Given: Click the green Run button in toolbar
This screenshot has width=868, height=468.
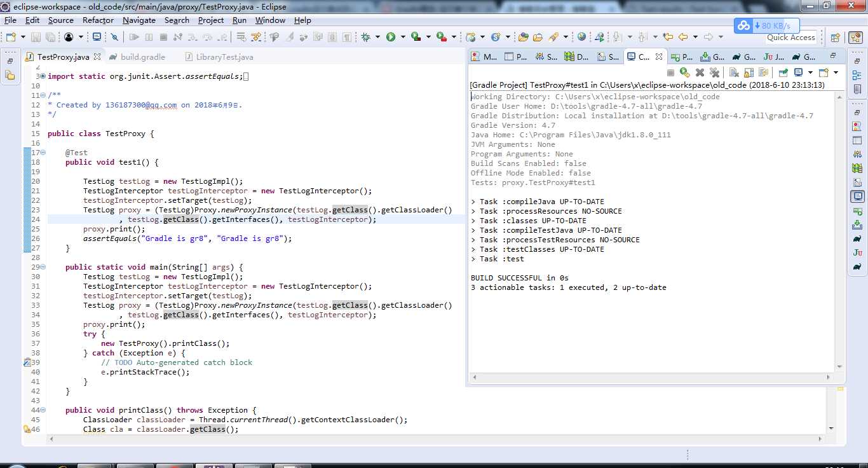Looking at the screenshot, I should [391, 38].
